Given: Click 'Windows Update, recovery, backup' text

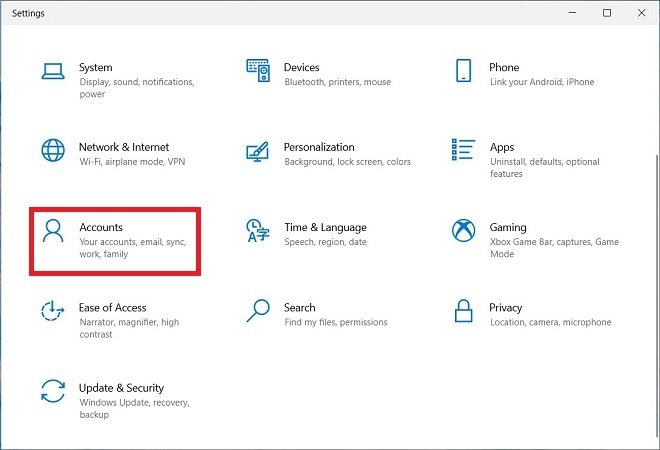Looking at the screenshot, I should coord(135,409).
